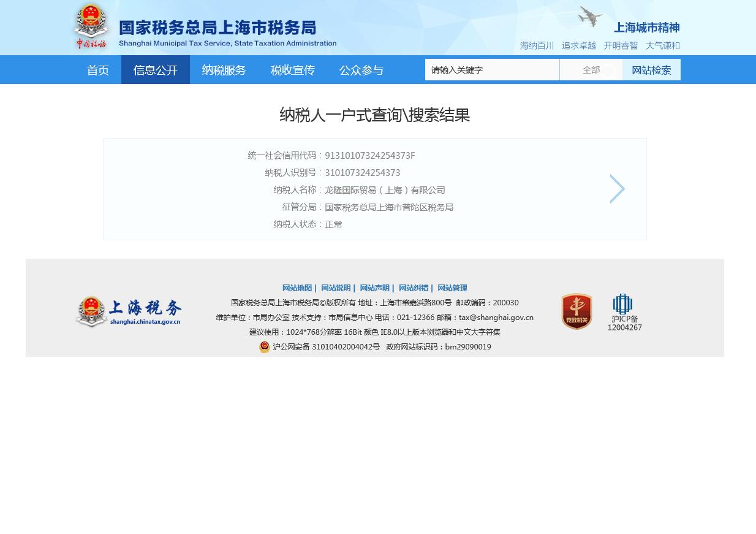Focus the 请输入关键字 search field
The image size is (756, 534).
(x=492, y=70)
